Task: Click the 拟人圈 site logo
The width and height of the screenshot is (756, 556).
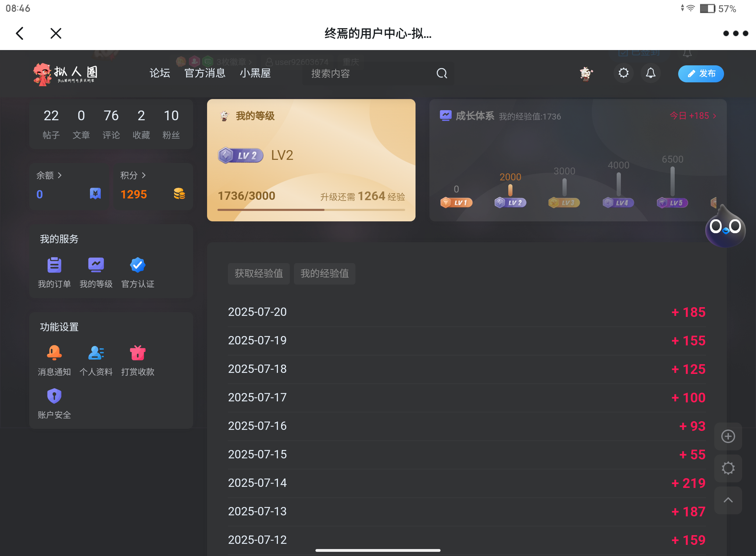Action: (x=66, y=74)
